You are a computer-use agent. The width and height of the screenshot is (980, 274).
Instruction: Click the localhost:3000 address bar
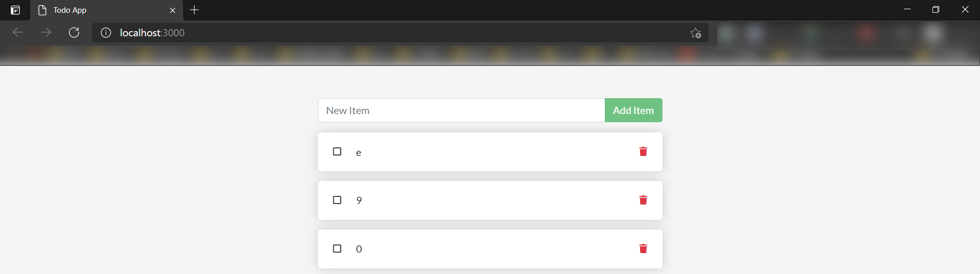pyautogui.click(x=357, y=33)
